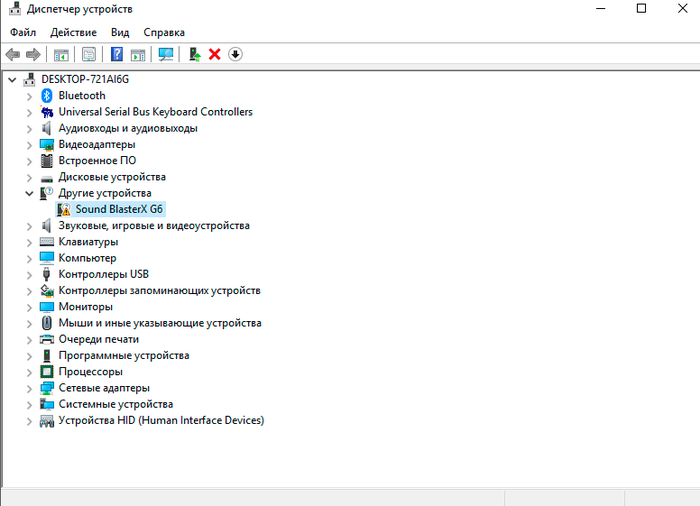Image resolution: width=700 pixels, height=506 pixels.
Task: Click the Bluetooth category icon
Action: [x=46, y=96]
